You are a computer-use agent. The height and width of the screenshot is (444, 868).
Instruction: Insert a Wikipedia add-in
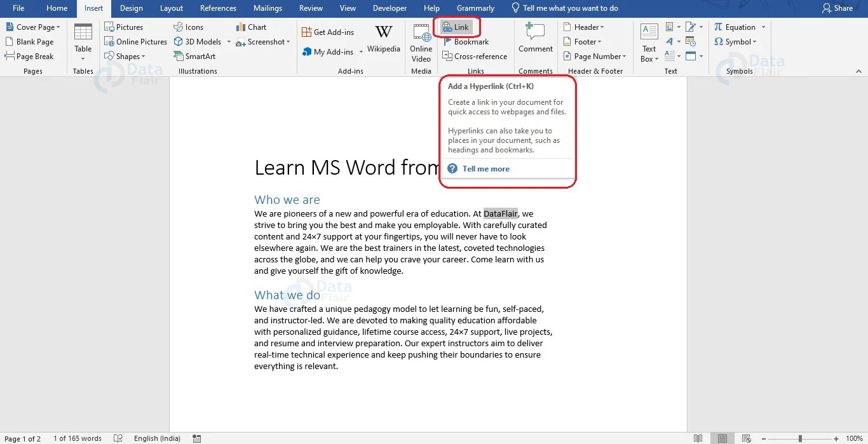coord(383,38)
